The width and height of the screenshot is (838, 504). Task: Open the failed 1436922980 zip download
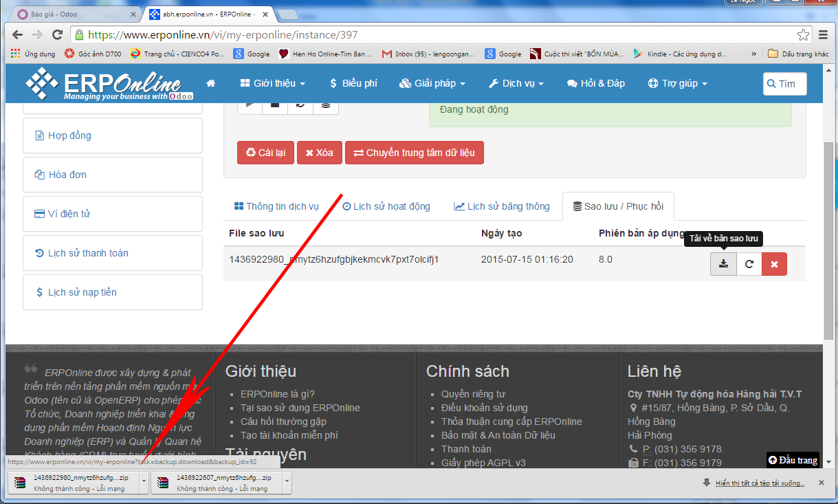pos(73,483)
